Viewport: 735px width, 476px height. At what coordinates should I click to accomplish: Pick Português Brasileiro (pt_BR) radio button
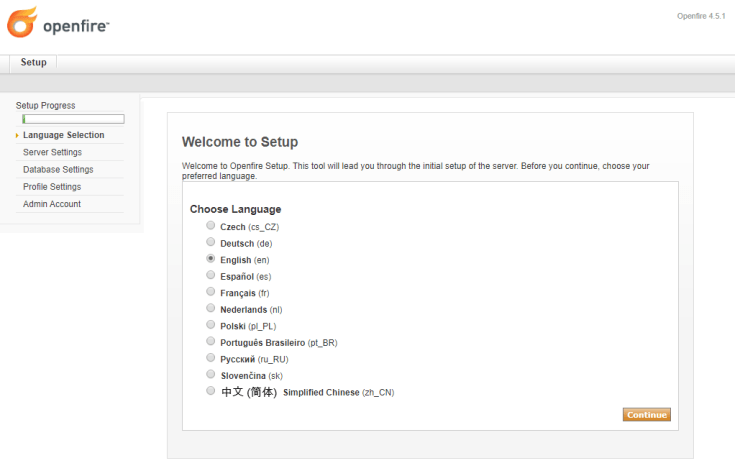[x=210, y=341]
